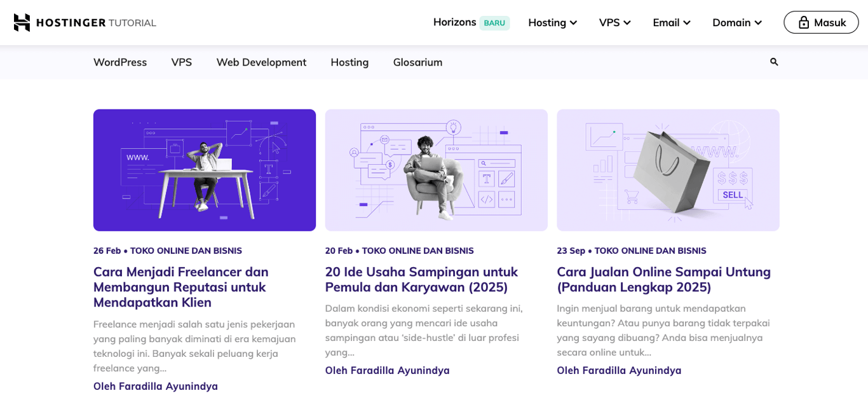Click the Hostinger logo
Screen dimensions: 868x416
click(85, 22)
